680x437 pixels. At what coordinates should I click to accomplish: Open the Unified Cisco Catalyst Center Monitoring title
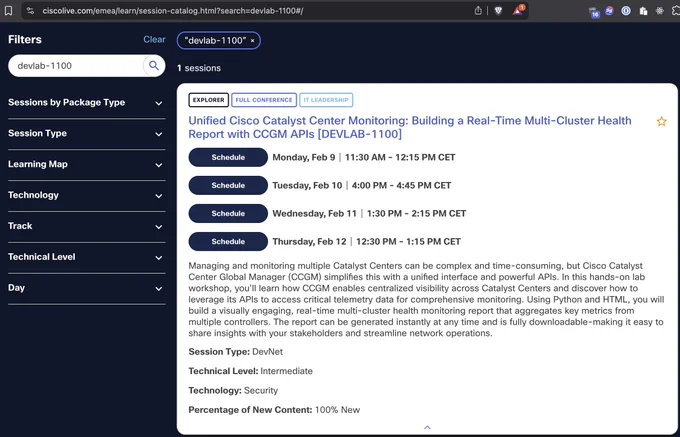[410, 127]
